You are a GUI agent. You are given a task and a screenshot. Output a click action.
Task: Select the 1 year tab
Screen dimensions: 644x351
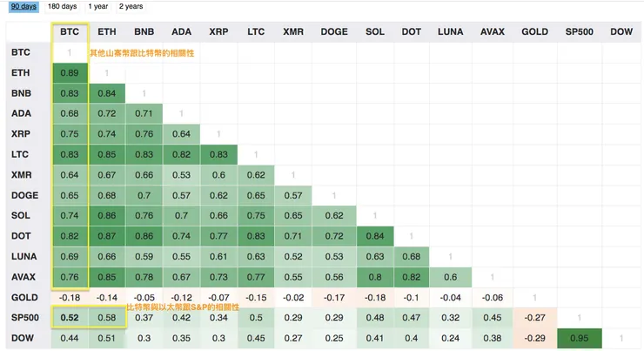(x=98, y=7)
